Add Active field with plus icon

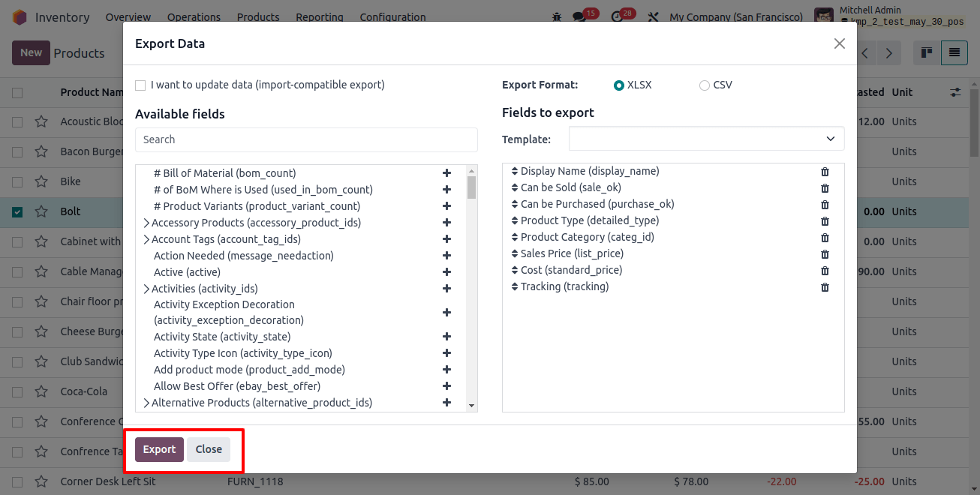446,272
